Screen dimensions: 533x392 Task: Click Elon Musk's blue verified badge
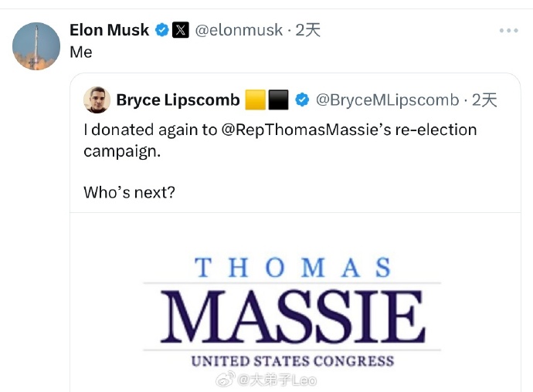pos(162,30)
